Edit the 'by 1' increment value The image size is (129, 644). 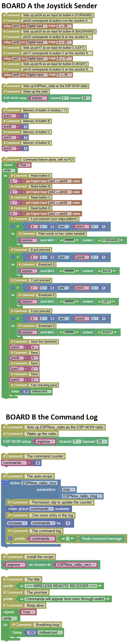(68, 523)
